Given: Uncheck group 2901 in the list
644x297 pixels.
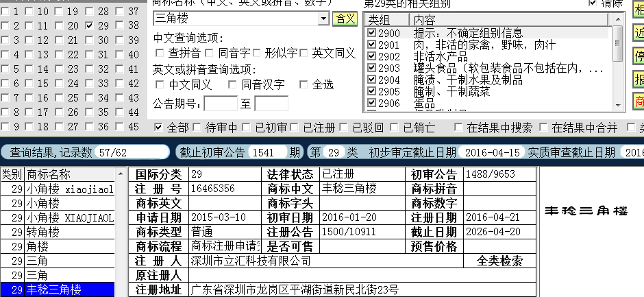Looking at the screenshot, I should point(372,45).
